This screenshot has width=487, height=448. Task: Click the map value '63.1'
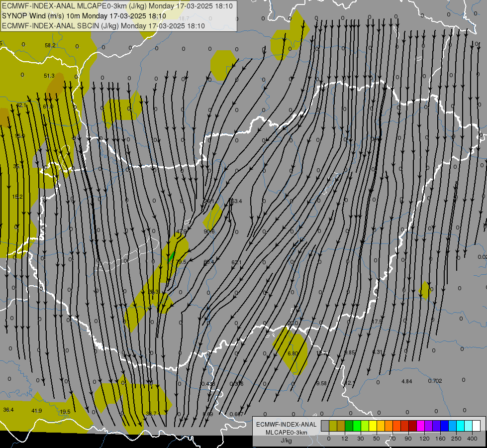pyautogui.click(x=236, y=262)
